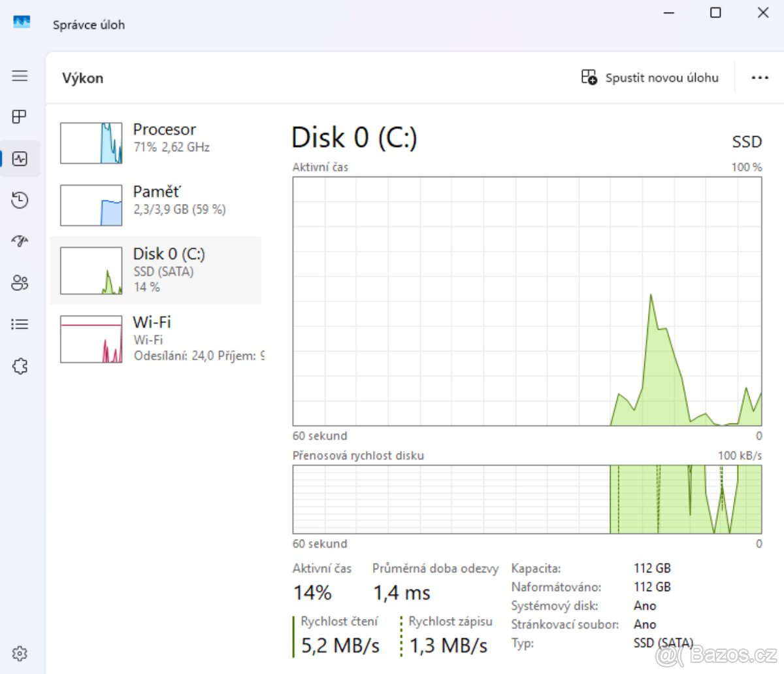This screenshot has height=674, width=784.
Task: Open App history via clock icon
Action: (20, 200)
